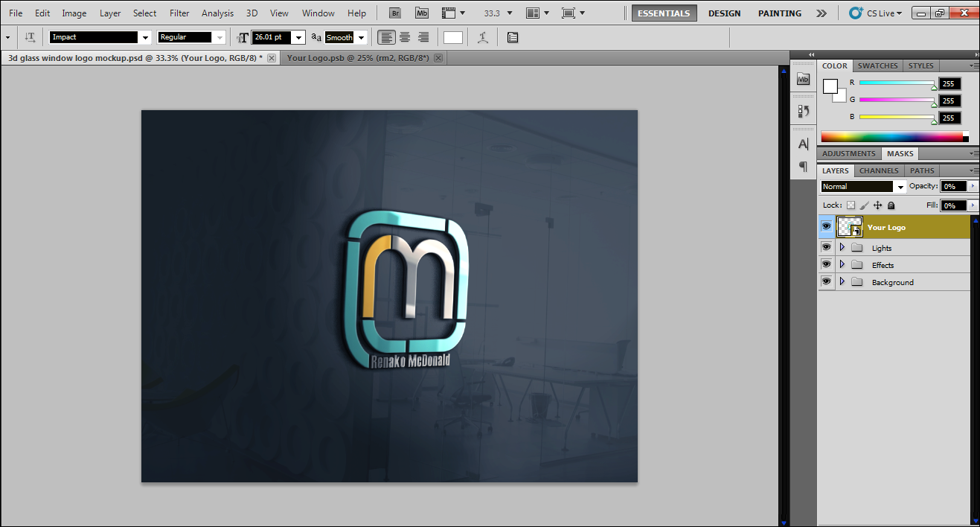The height and width of the screenshot is (527, 980).
Task: Open the Create warped text dialog
Action: (482, 37)
